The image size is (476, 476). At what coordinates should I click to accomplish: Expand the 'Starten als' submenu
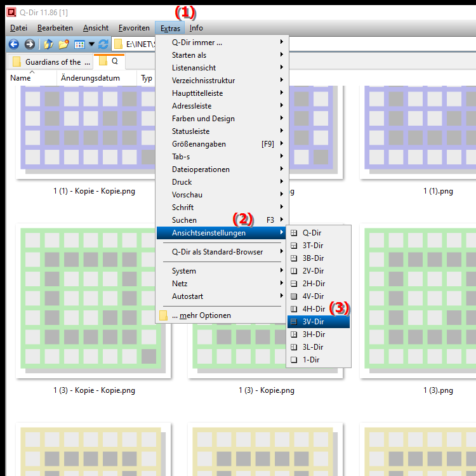[221, 55]
